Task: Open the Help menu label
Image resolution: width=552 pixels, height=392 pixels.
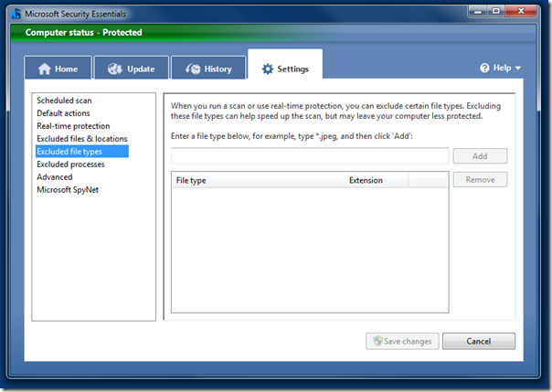Action: (502, 68)
